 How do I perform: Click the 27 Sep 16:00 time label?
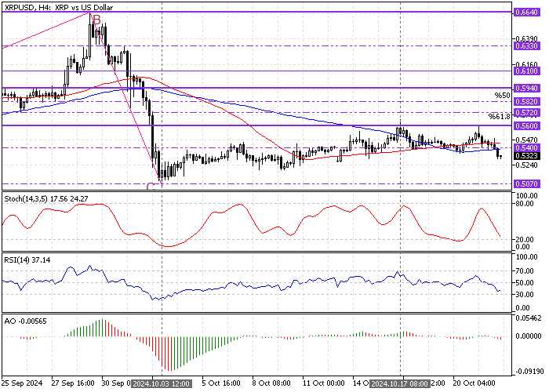click(x=73, y=383)
